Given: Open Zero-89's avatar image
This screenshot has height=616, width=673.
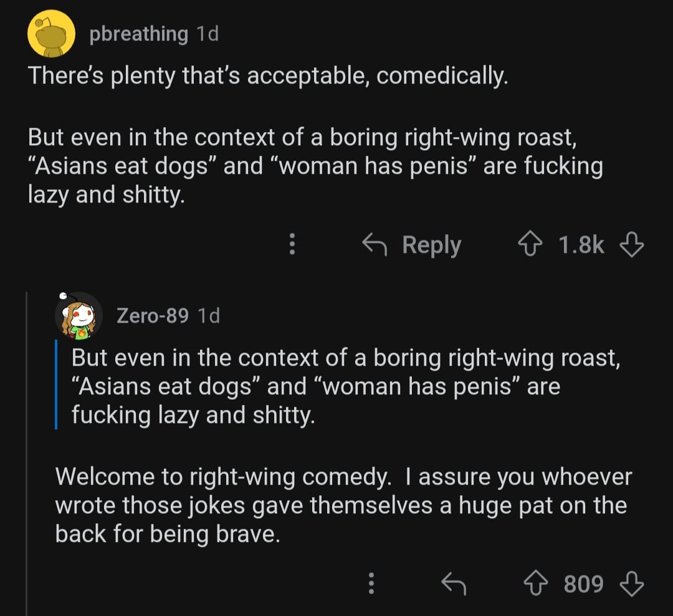Looking at the screenshot, I should [x=79, y=315].
